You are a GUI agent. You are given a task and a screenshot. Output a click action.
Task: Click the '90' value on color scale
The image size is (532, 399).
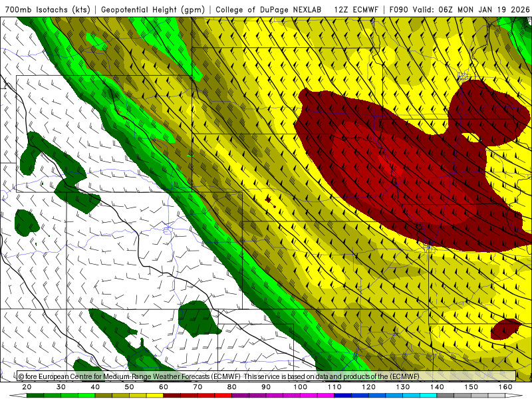point(266,387)
